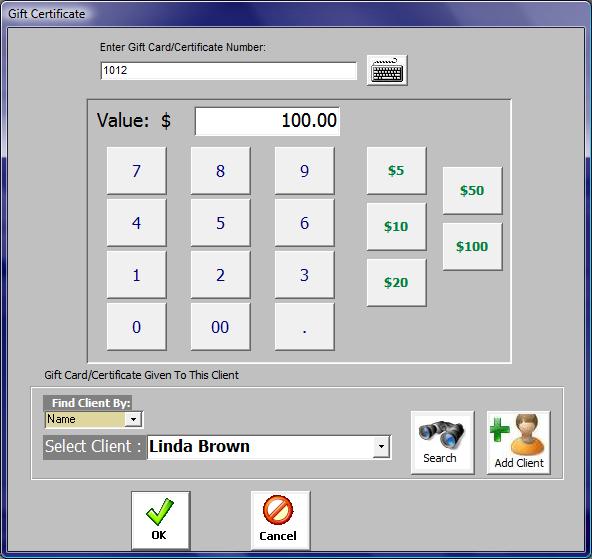
Task: Open the on-screen keyboard icon
Action: point(387,71)
